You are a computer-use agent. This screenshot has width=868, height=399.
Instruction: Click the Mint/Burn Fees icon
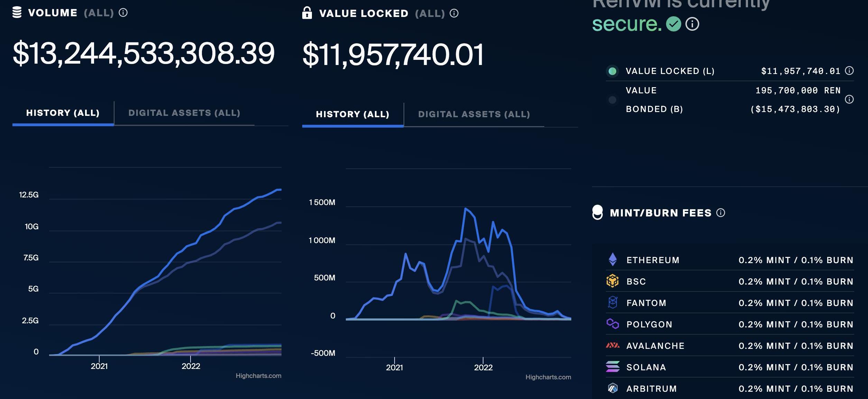click(x=598, y=212)
